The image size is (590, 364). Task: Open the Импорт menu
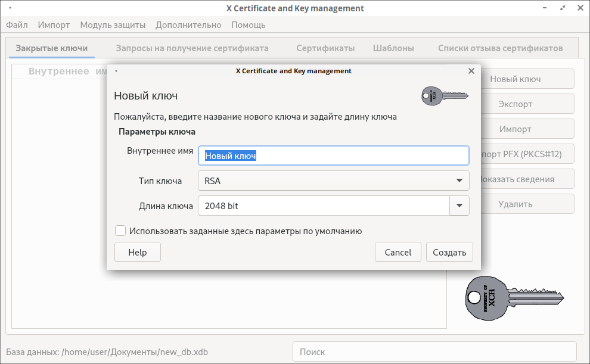pos(54,25)
